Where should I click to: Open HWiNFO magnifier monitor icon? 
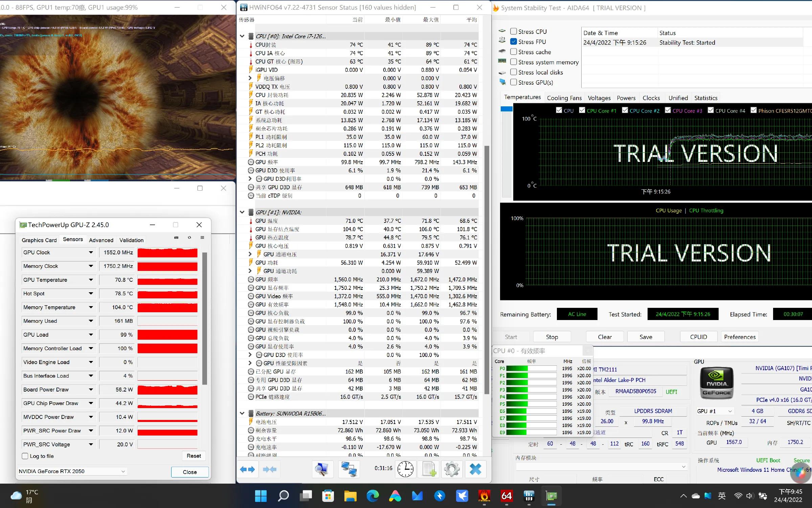(322, 469)
